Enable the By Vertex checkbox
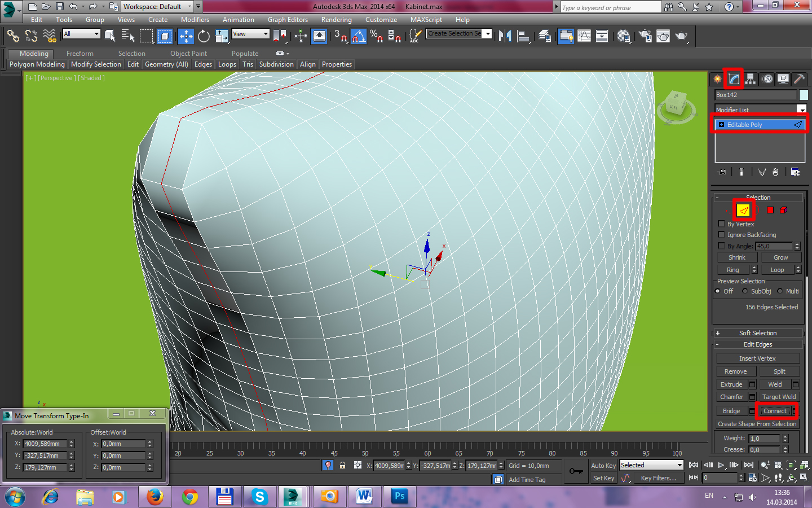Viewport: 812px width, 508px height. click(x=721, y=224)
